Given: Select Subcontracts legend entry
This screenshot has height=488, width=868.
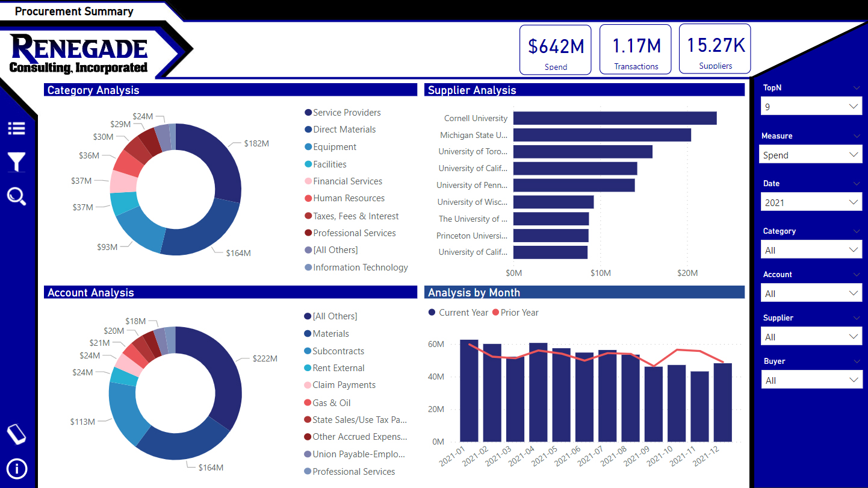Looking at the screenshot, I should coord(334,351).
